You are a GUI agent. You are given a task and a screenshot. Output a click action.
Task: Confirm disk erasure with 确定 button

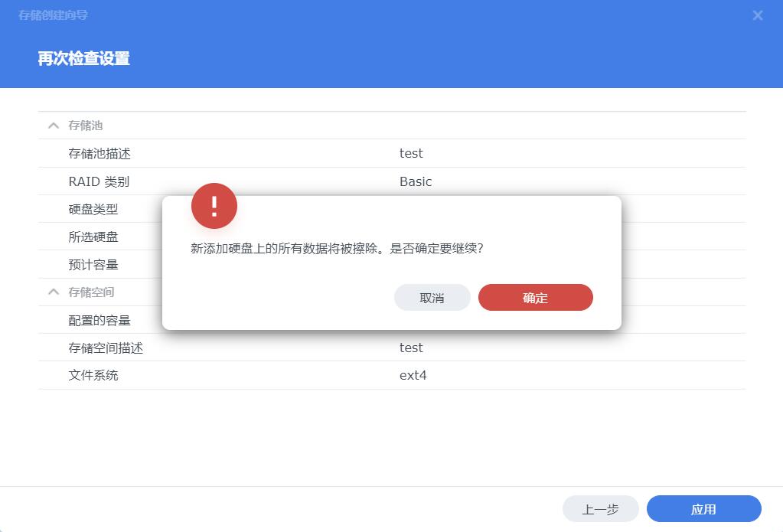pos(535,297)
